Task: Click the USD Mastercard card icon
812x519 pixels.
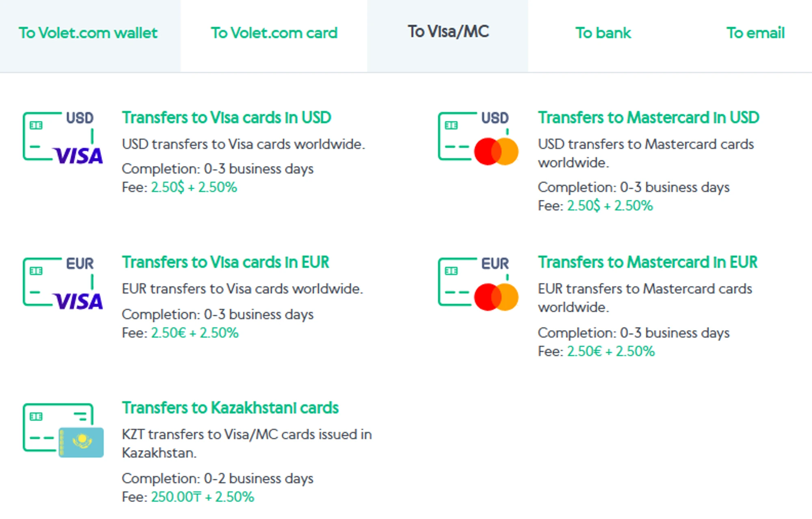Action: tap(478, 138)
